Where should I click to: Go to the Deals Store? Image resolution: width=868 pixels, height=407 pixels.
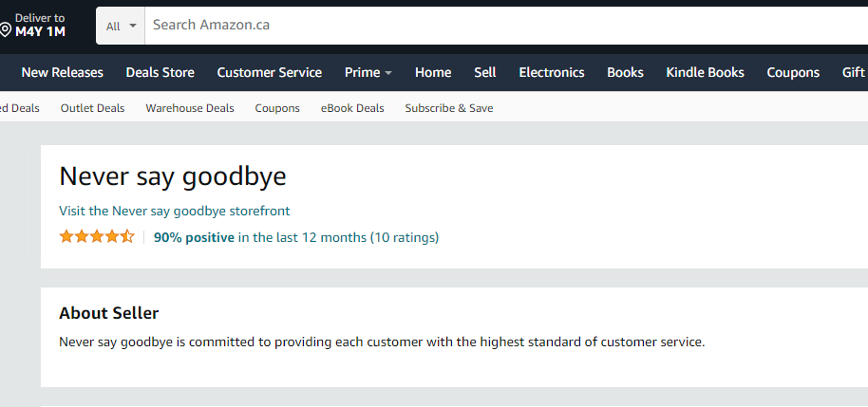[x=160, y=72]
